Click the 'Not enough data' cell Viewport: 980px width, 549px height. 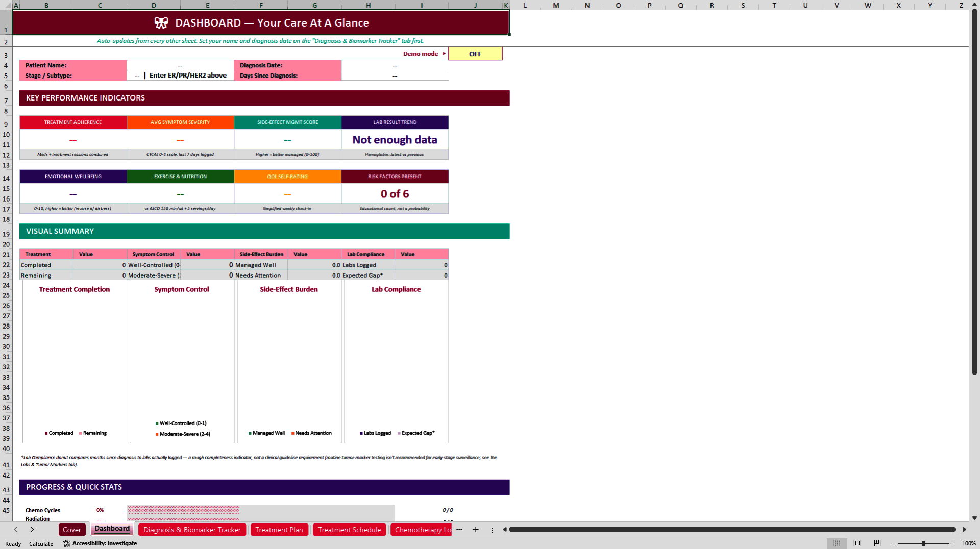(x=395, y=140)
